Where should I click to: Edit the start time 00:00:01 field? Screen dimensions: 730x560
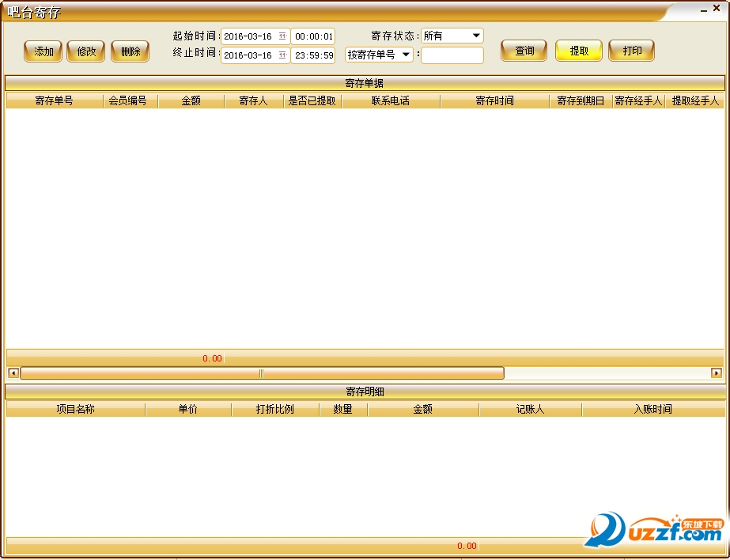pos(313,36)
